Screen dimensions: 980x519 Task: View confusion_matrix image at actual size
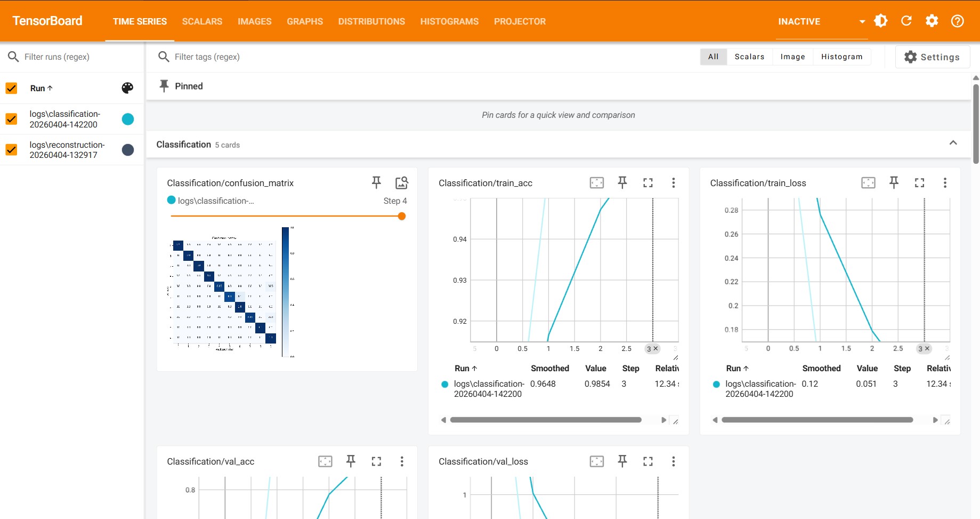[x=401, y=182]
